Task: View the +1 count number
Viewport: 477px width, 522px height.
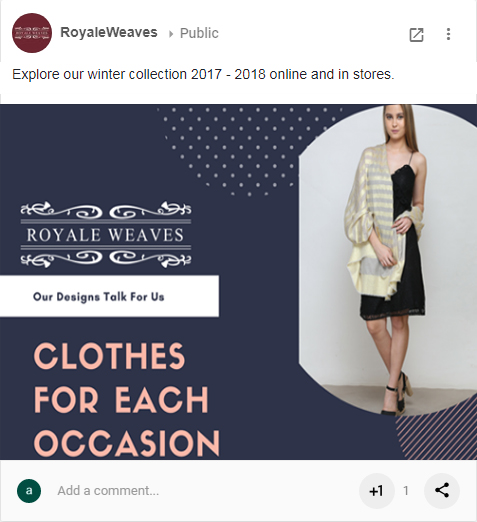Action: (x=406, y=491)
